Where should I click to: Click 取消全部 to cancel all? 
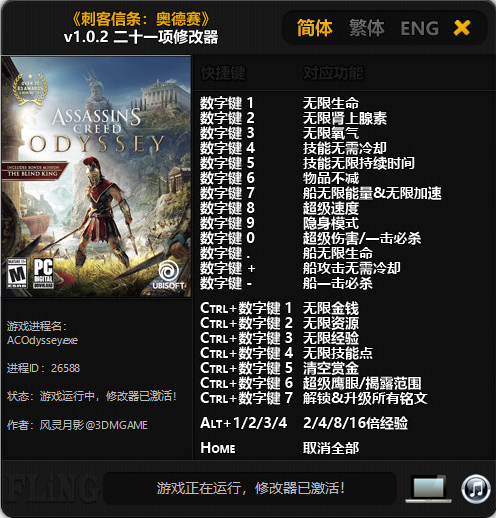click(331, 448)
